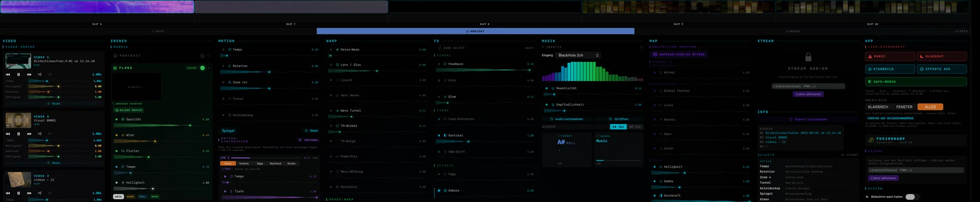The image size is (980, 202).
Task: Toggle shuffle for Video 2
Action: (39, 134)
